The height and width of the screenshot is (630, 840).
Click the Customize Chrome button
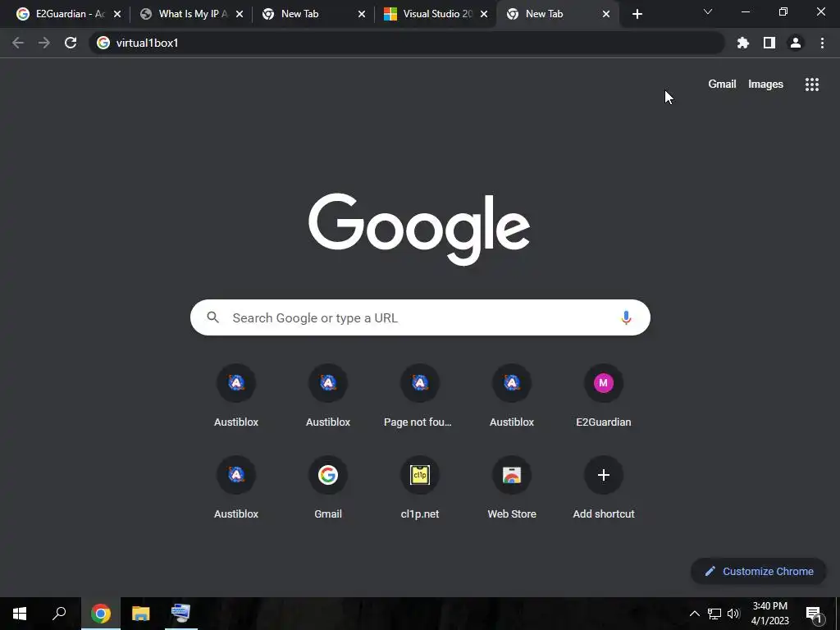(x=759, y=571)
